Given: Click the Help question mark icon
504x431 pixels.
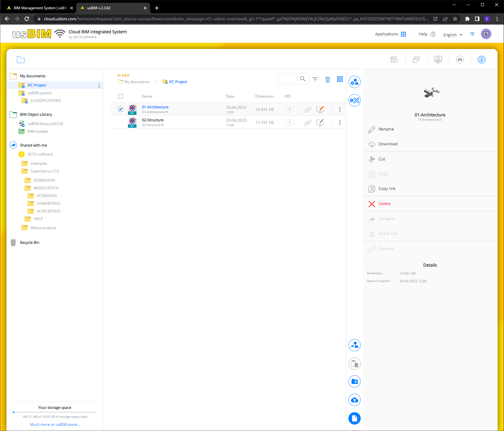Looking at the screenshot, I should point(433,34).
